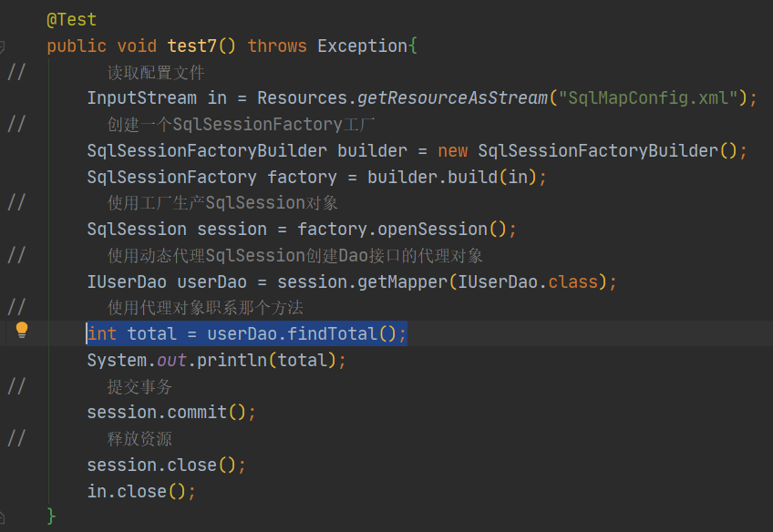Screen dimensions: 773x532
Task: Click the method name test7
Action: (x=191, y=46)
